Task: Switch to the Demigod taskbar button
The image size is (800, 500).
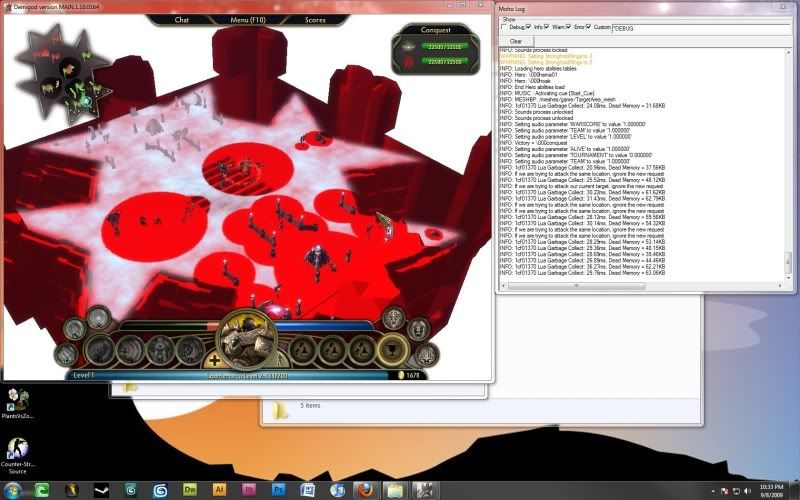Action: tap(424, 490)
